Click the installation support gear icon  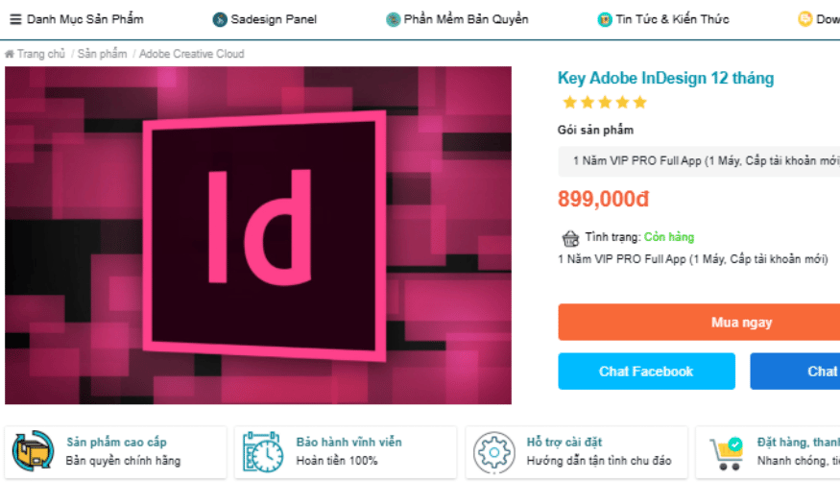[x=494, y=452]
